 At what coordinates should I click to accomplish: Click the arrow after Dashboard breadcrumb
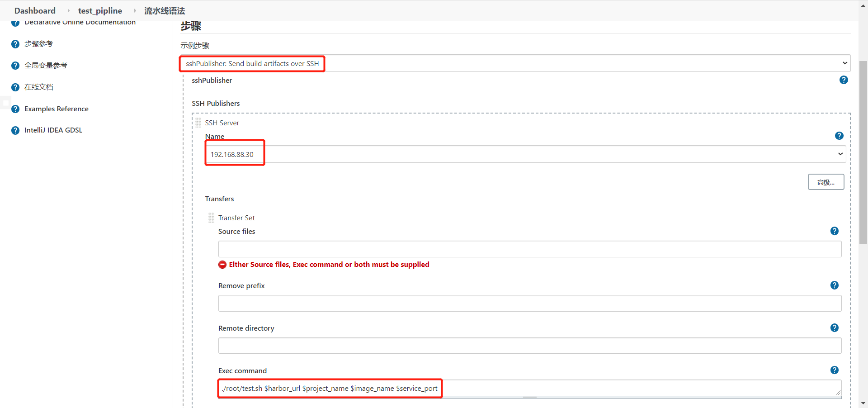click(68, 10)
